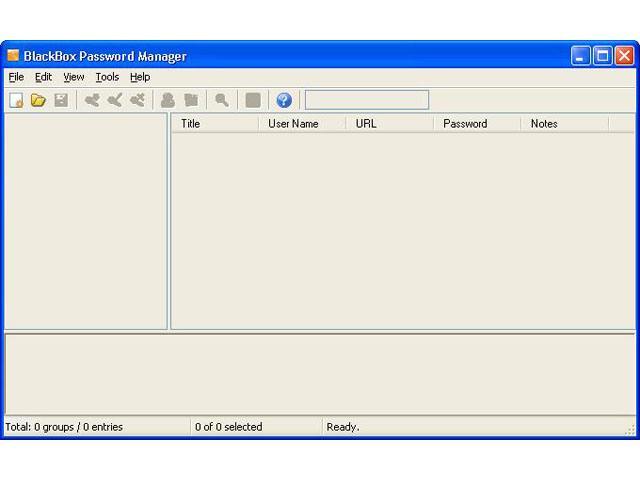The height and width of the screenshot is (480, 640).
Task: Close the BlackBox Password Manager window
Action: [x=624, y=56]
